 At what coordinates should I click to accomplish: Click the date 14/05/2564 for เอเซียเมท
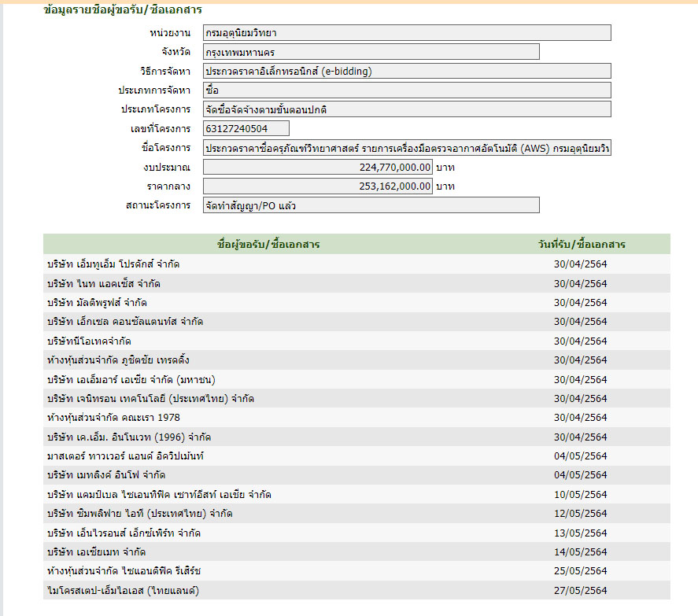pyautogui.click(x=581, y=552)
